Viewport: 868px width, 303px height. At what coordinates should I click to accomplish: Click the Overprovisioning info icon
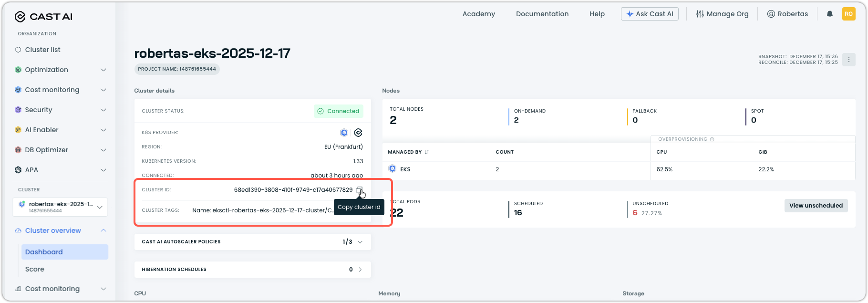[x=712, y=139]
